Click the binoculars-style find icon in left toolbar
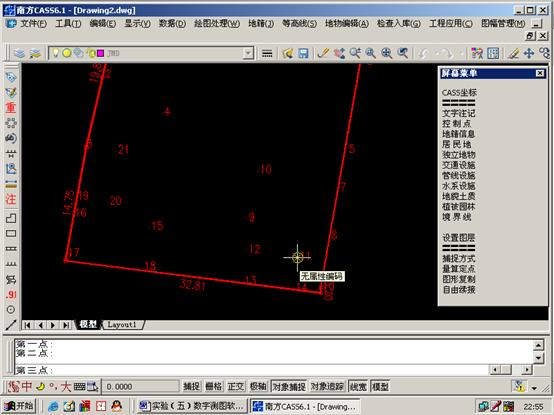Image resolution: width=554 pixels, height=415 pixels. coord(11,138)
